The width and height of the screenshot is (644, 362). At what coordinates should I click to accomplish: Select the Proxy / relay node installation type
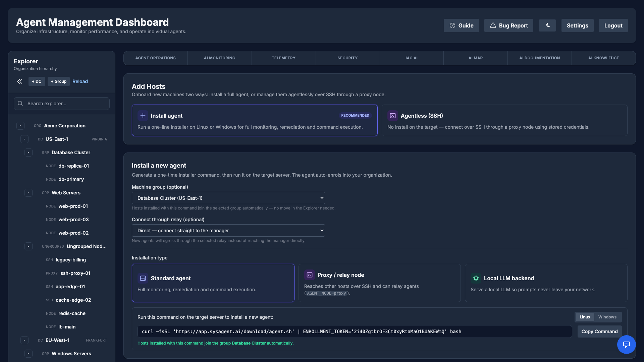tap(379, 283)
